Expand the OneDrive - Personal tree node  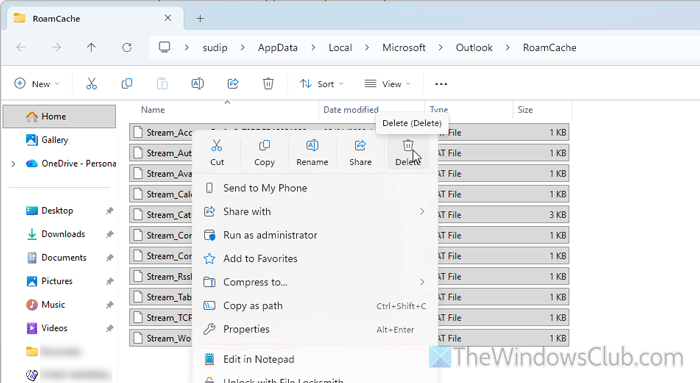point(13,164)
